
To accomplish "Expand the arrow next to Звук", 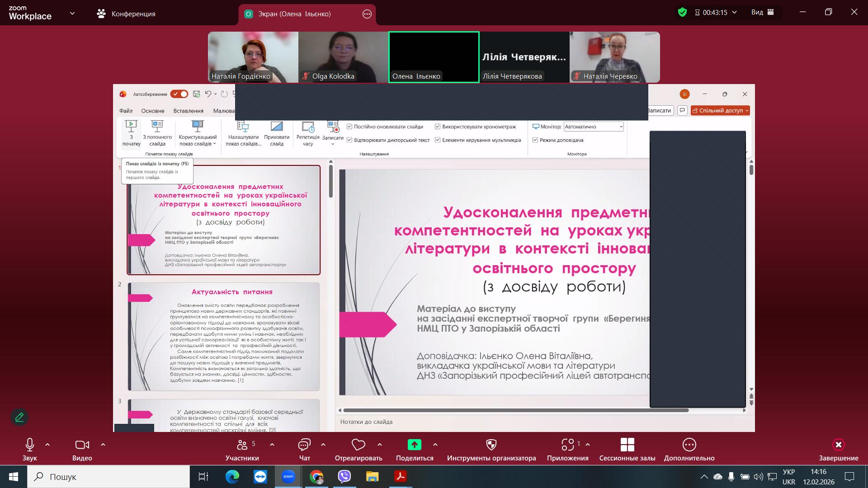I will click(x=47, y=445).
